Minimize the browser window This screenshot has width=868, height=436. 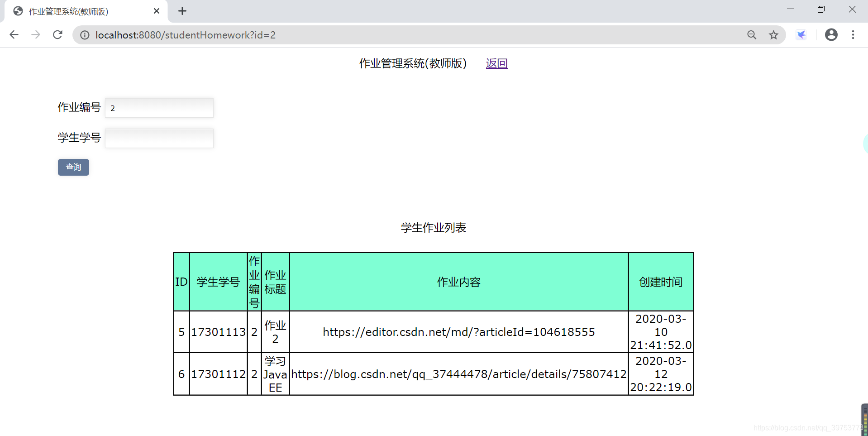(x=791, y=9)
